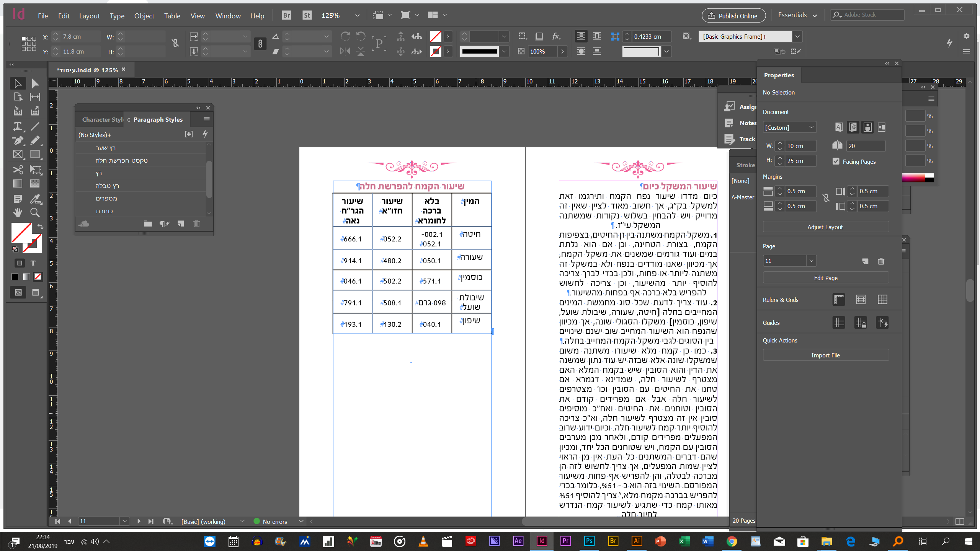Select the Zoom tool magnifier

click(35, 212)
